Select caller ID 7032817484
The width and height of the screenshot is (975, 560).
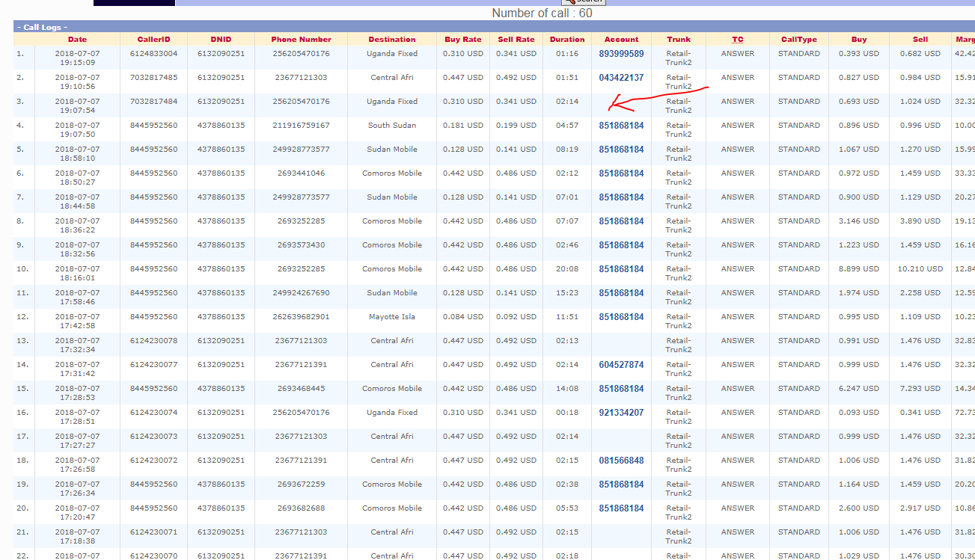coord(153,102)
